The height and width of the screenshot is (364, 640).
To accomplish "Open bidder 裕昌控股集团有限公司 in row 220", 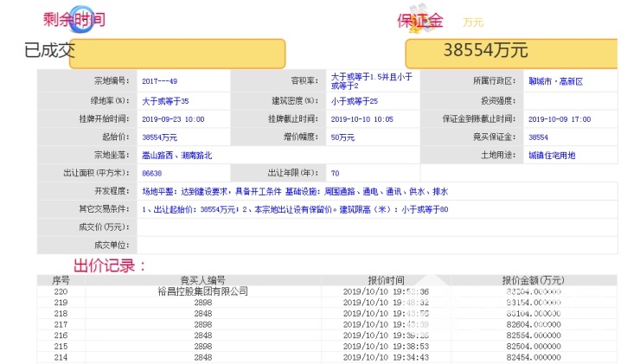I will click(x=202, y=291).
